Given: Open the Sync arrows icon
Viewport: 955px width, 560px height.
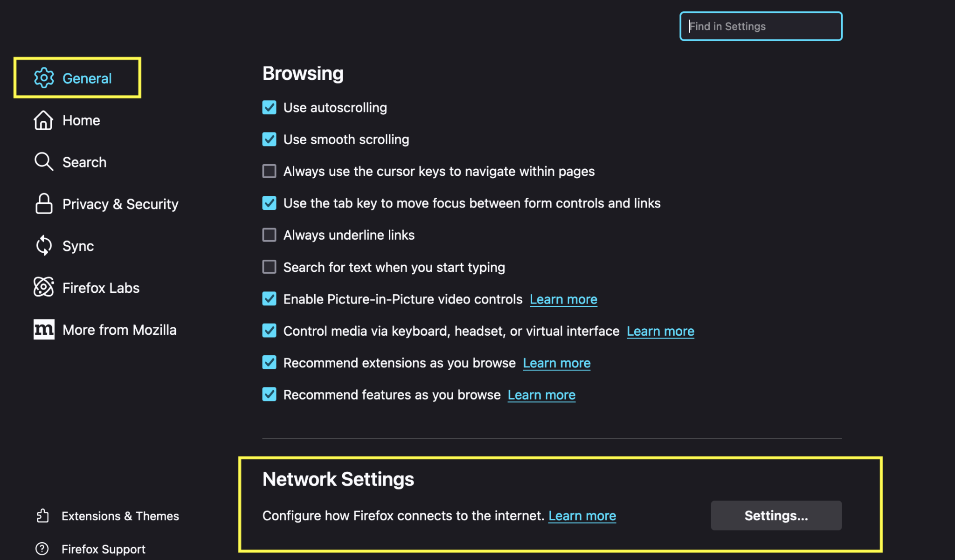Looking at the screenshot, I should click(44, 246).
